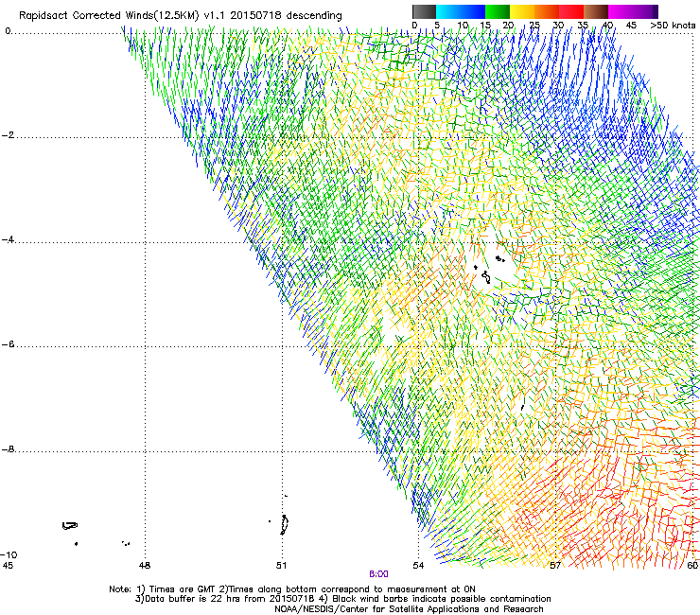Image resolution: width=700 pixels, height=615 pixels.
Task: Click the '-8' latitude axis label
Action: tap(8, 449)
